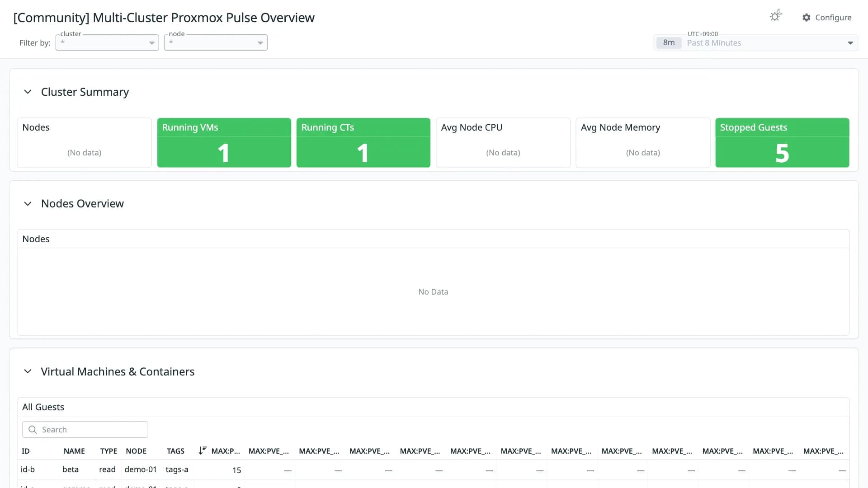Click the magnifier icon in the search box
The height and width of the screenshot is (488, 868).
[x=32, y=430]
